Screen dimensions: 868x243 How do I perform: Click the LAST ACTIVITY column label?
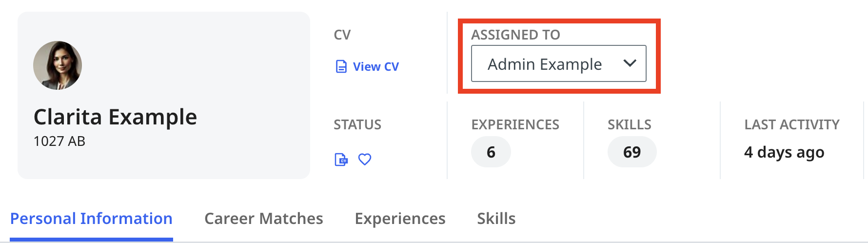point(792,124)
